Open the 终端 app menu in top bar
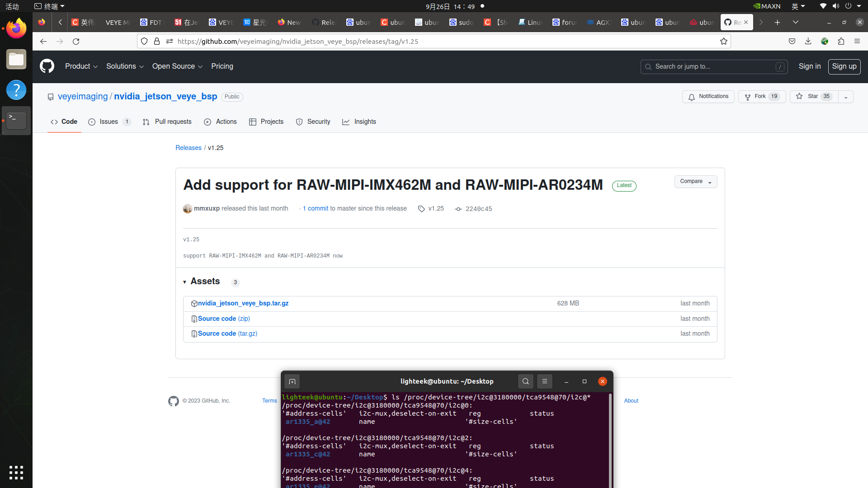 pyautogui.click(x=50, y=6)
